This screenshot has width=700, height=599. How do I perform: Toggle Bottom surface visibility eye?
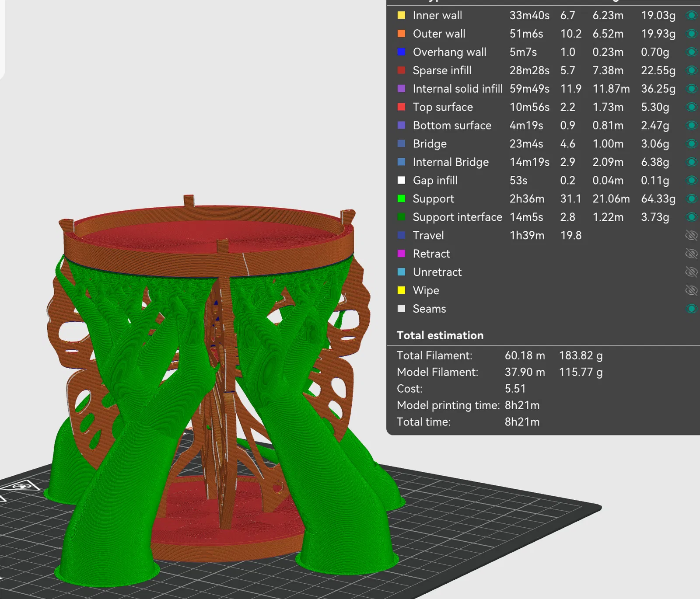(x=691, y=125)
